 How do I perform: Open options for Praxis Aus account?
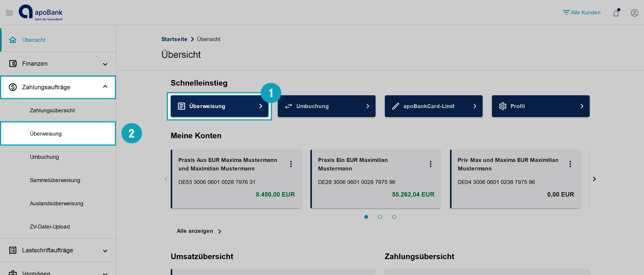coord(291,164)
